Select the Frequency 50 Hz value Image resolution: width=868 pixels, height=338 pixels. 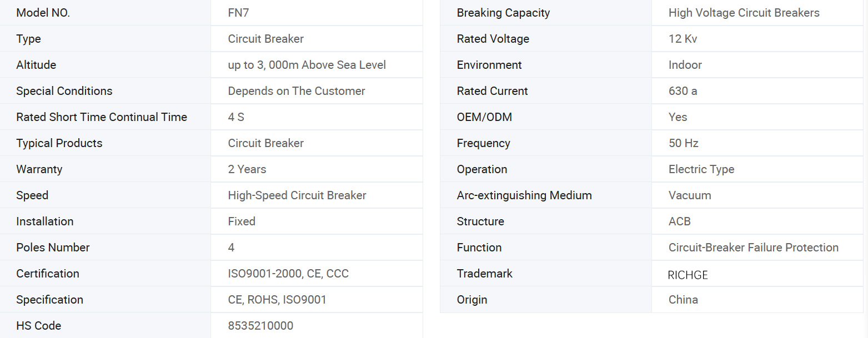coord(683,143)
